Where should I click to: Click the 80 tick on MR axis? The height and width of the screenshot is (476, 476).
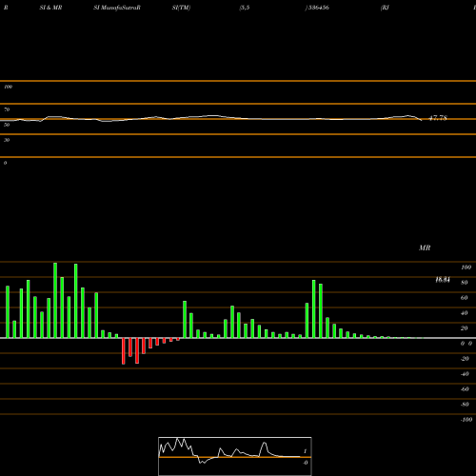coord(465,283)
